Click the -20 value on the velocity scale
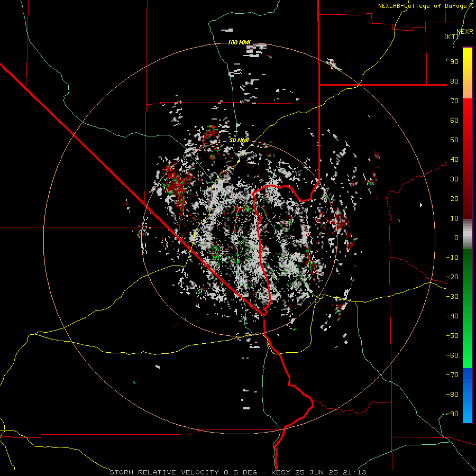Screen dimensions: 476x476 pos(452,277)
